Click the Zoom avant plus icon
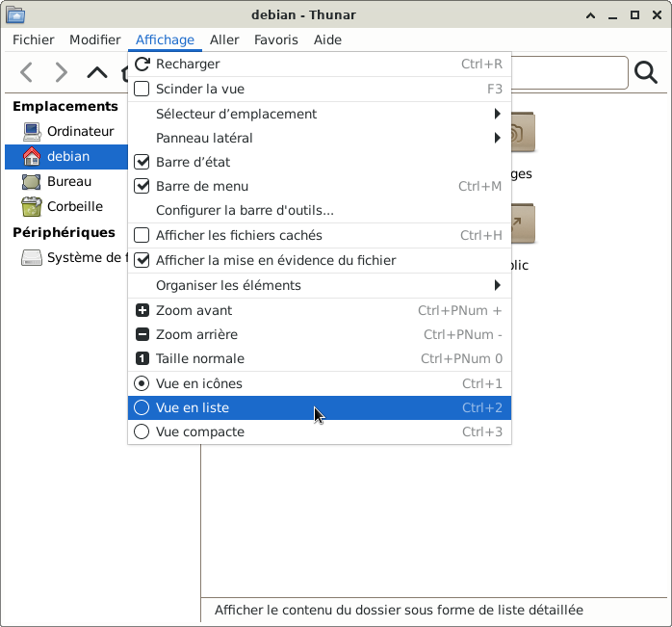672x627 pixels. point(142,310)
